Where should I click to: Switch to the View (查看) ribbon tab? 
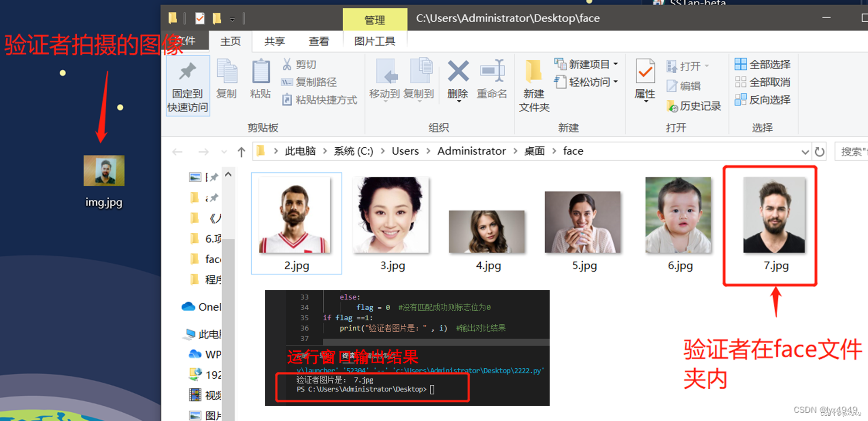[319, 41]
